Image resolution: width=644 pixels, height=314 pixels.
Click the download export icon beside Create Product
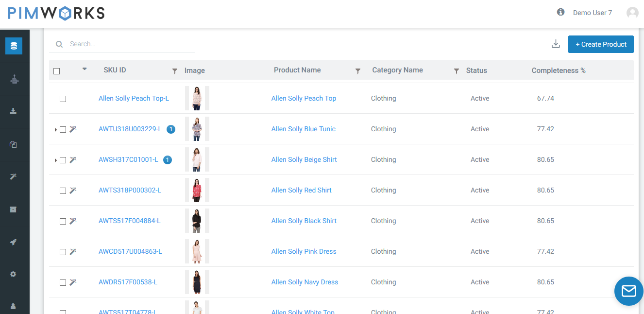(556, 44)
